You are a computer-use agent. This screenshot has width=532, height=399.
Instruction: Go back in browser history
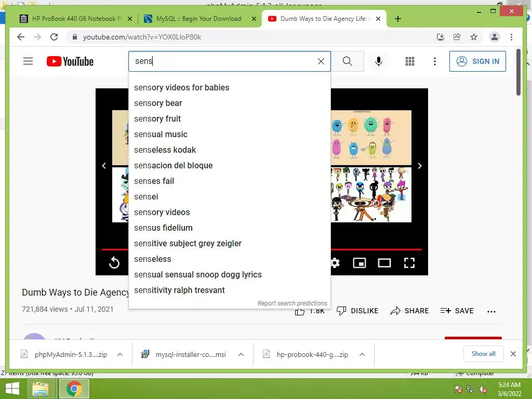click(21, 37)
